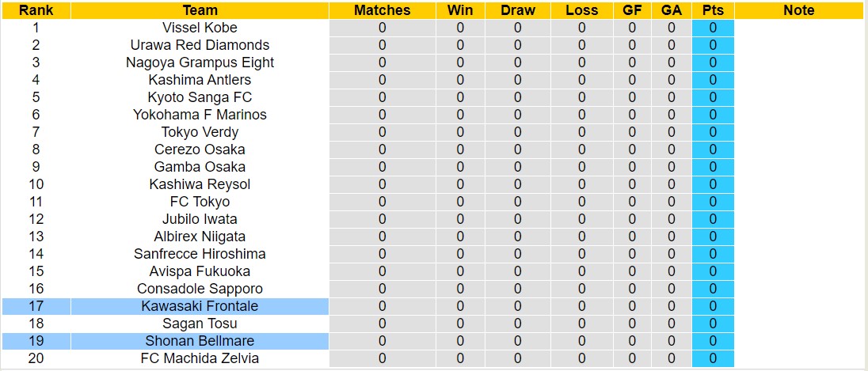Viewport: 868px width, 371px height.
Task: Click the Win column header
Action: pos(460,10)
